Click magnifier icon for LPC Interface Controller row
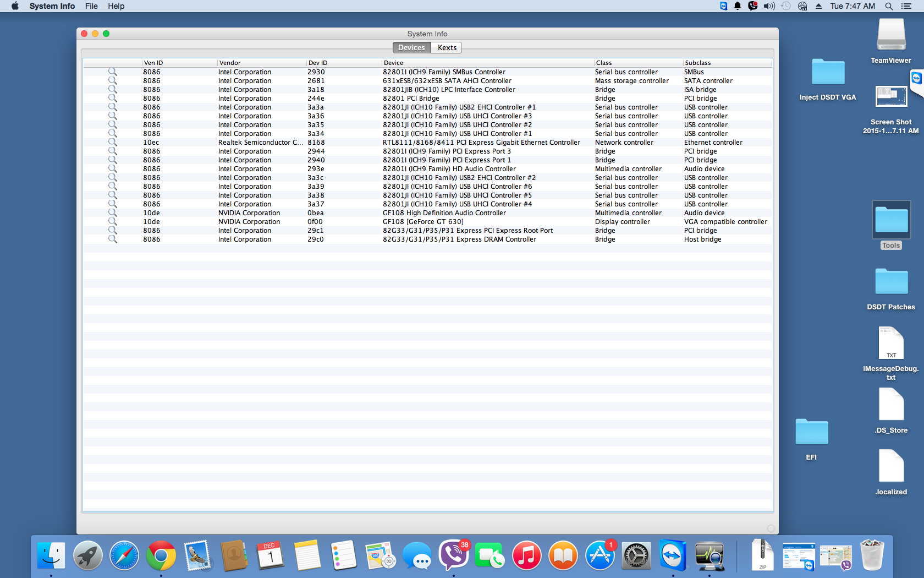924x578 pixels. tap(112, 89)
